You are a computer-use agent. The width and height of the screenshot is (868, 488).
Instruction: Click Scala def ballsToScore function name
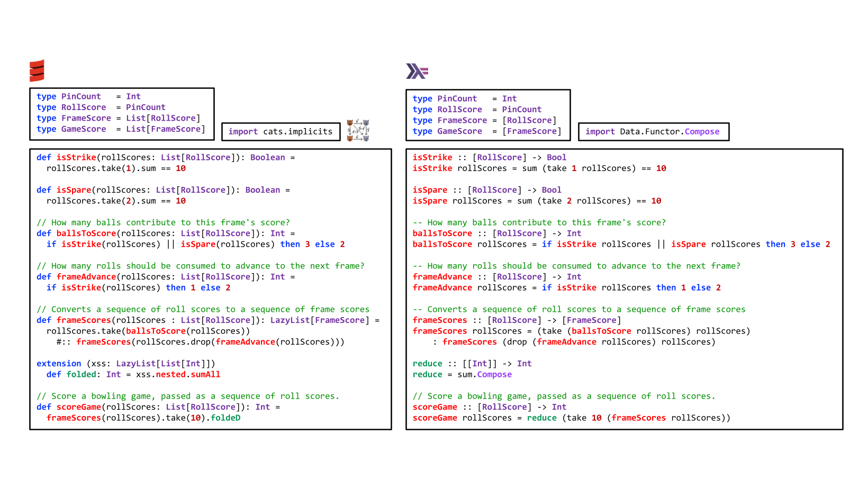[x=86, y=233]
